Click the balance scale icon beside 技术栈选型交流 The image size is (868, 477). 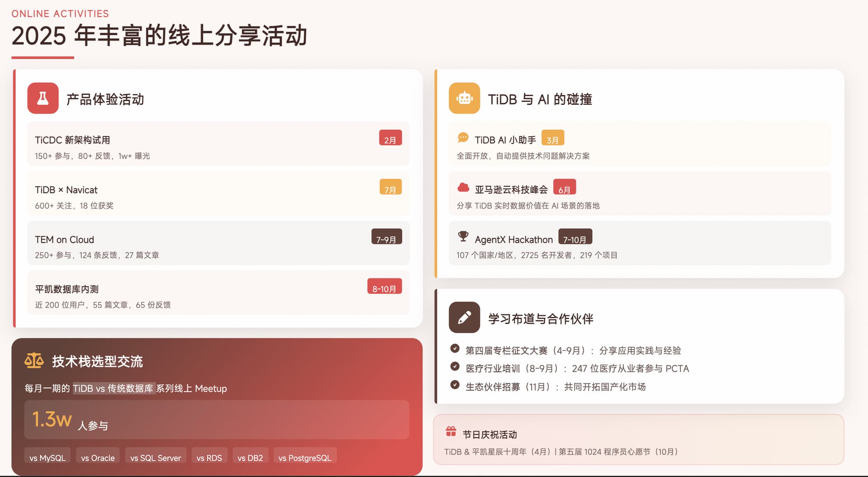pyautogui.click(x=34, y=361)
